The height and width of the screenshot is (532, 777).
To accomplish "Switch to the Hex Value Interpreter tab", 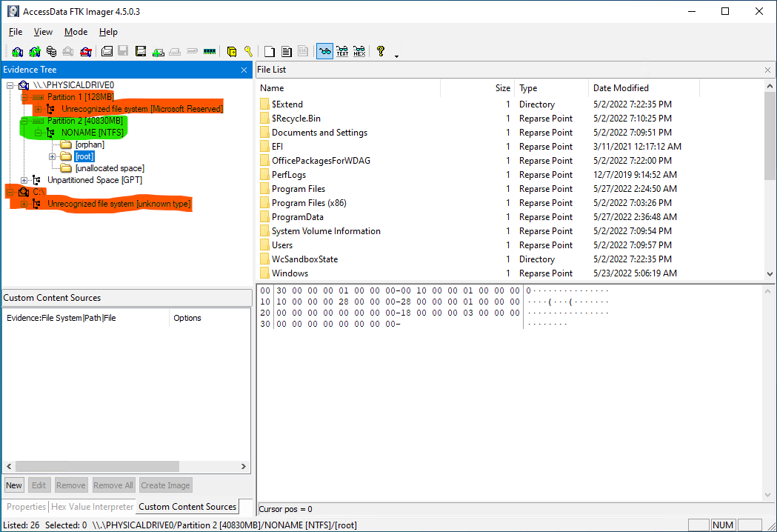I will click(x=92, y=507).
